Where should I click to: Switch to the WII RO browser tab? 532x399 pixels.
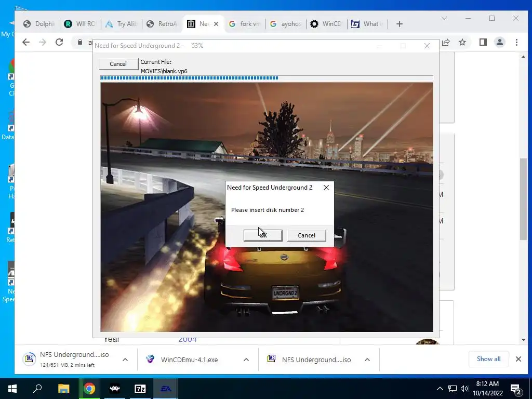click(81, 24)
